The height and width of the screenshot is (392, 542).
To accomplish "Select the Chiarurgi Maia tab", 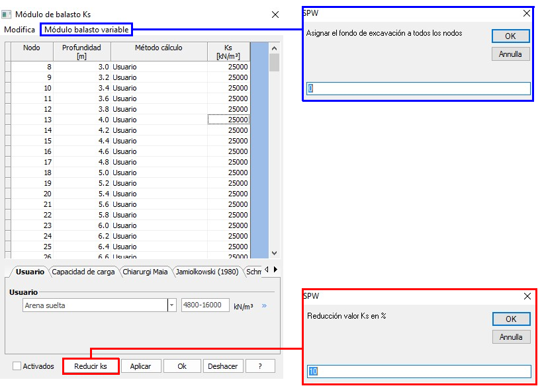I will pyautogui.click(x=145, y=272).
